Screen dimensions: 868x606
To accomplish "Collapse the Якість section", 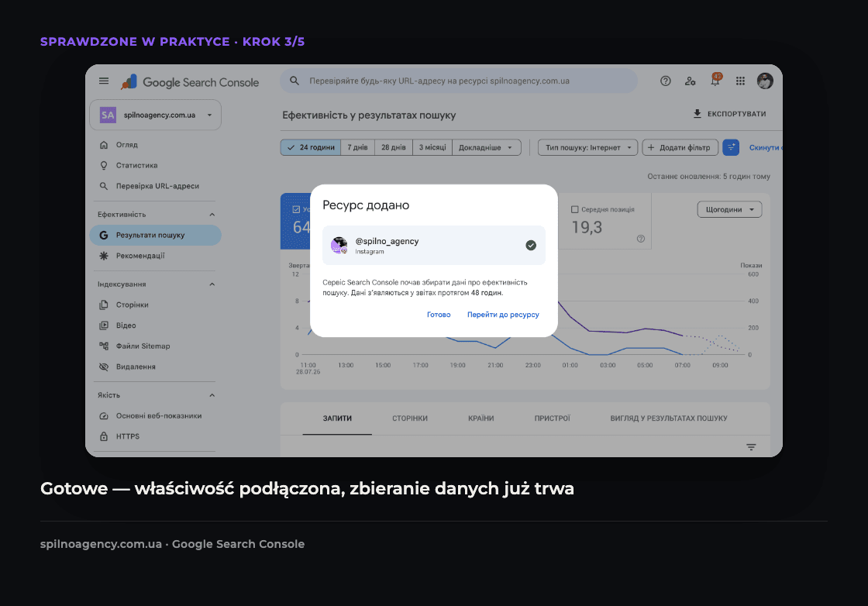I will coord(212,395).
